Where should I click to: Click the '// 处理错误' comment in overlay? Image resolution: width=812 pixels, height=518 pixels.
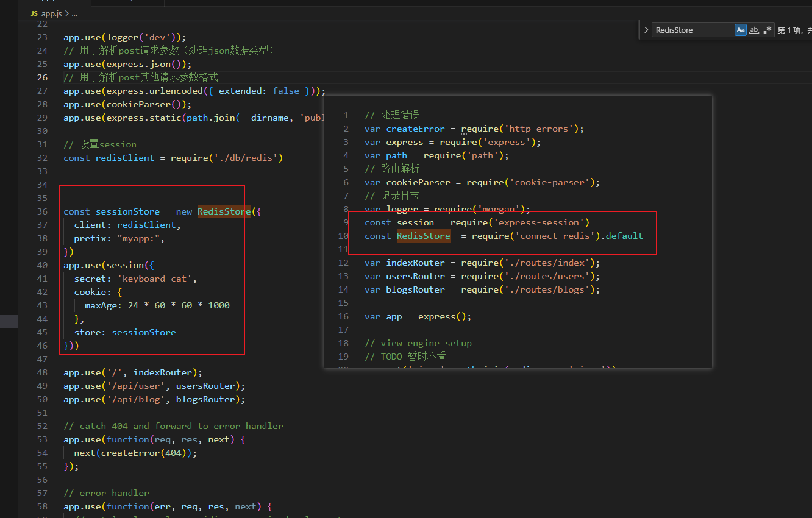pos(392,115)
